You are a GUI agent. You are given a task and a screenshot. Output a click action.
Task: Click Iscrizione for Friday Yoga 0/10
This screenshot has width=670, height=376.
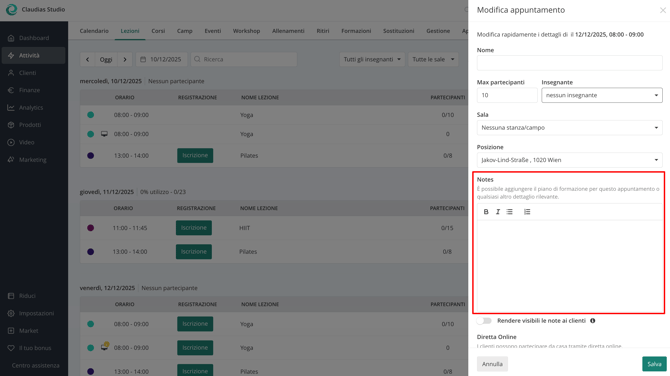[x=195, y=324]
